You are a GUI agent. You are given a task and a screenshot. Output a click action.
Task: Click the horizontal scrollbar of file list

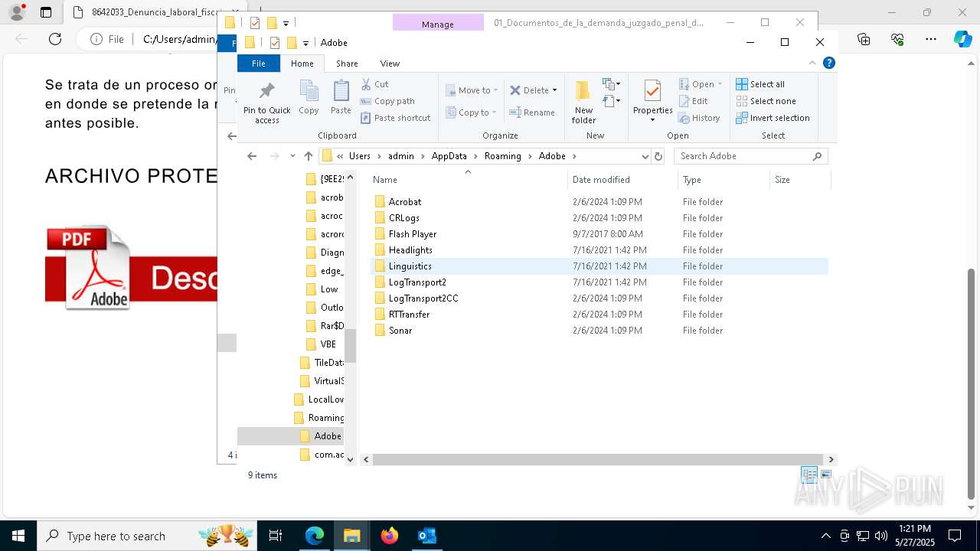[599, 459]
